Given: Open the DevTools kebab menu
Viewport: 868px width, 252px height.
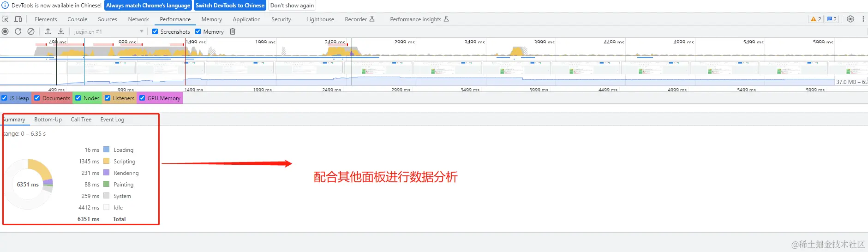Looking at the screenshot, I should [863, 19].
